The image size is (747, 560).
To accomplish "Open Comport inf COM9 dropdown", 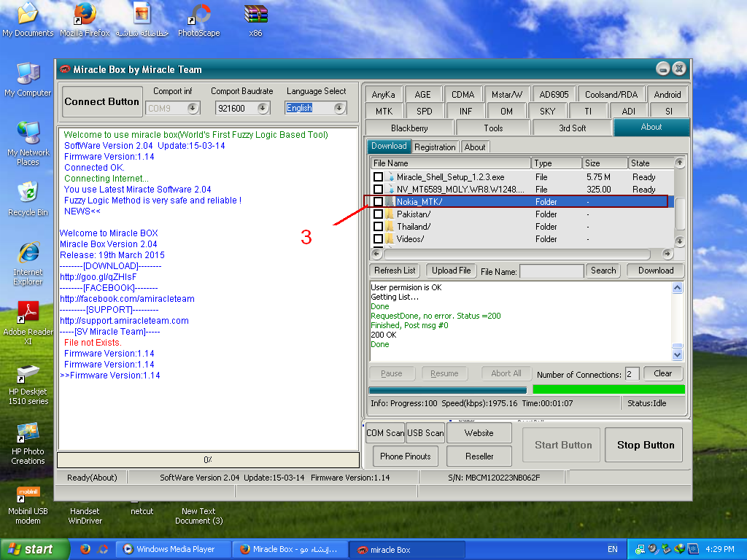I will point(193,108).
